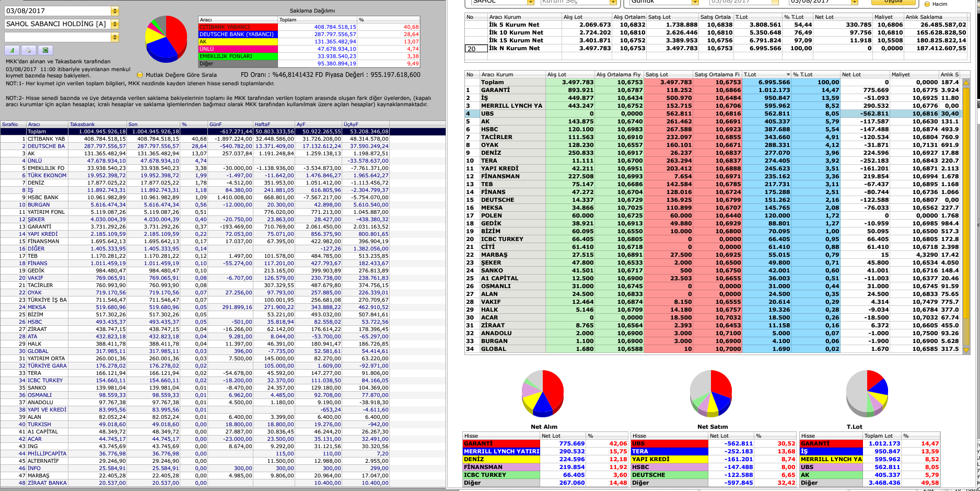Click Net Lot header in broker list table

pyautogui.click(x=865, y=74)
